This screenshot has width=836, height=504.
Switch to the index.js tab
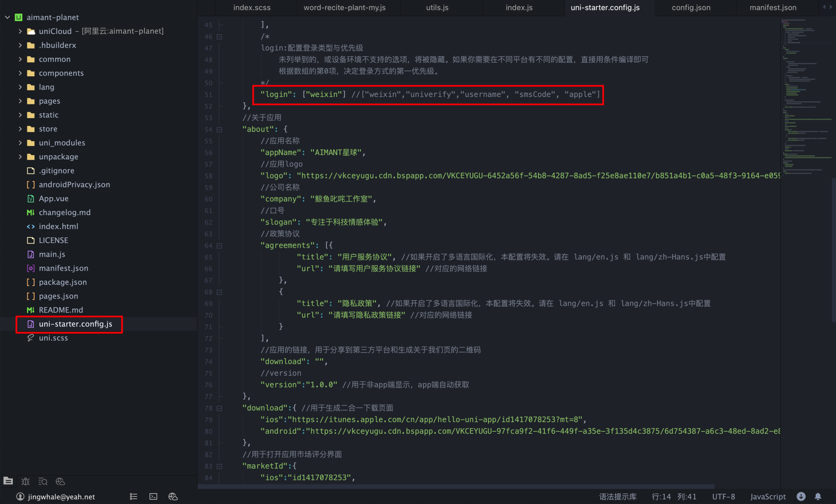tap(519, 8)
